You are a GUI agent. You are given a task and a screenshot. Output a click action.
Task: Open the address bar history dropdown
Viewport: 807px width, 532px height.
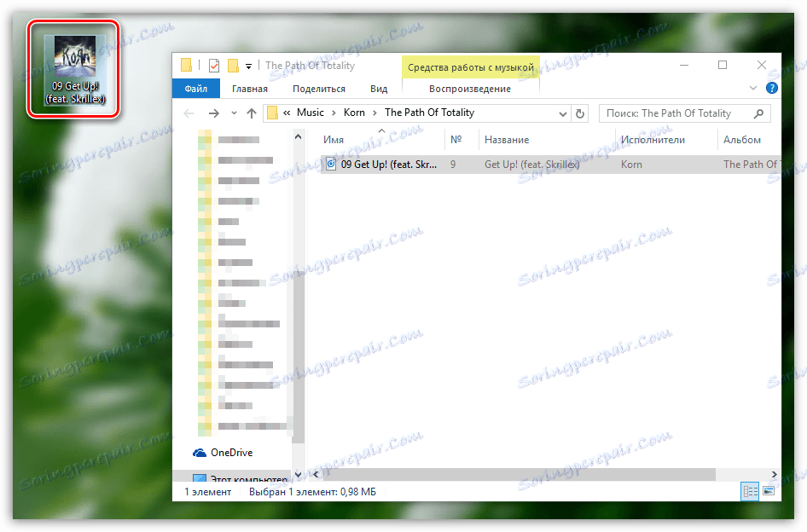click(x=563, y=113)
